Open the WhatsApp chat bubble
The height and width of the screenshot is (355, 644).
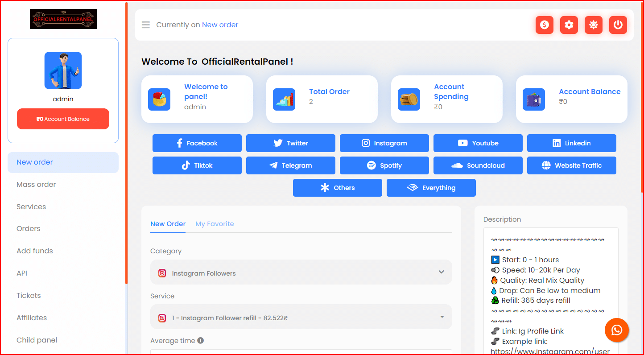click(x=617, y=330)
